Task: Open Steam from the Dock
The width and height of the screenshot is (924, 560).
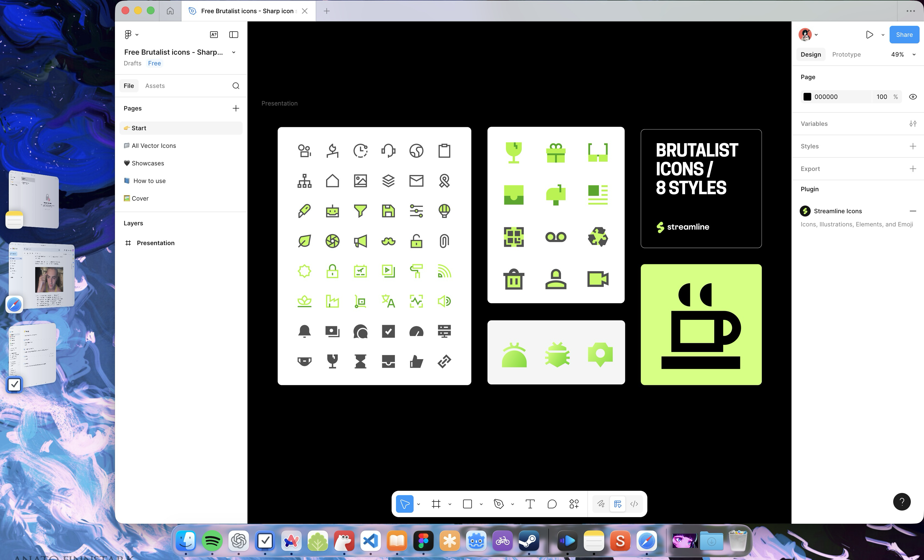Action: [529, 540]
